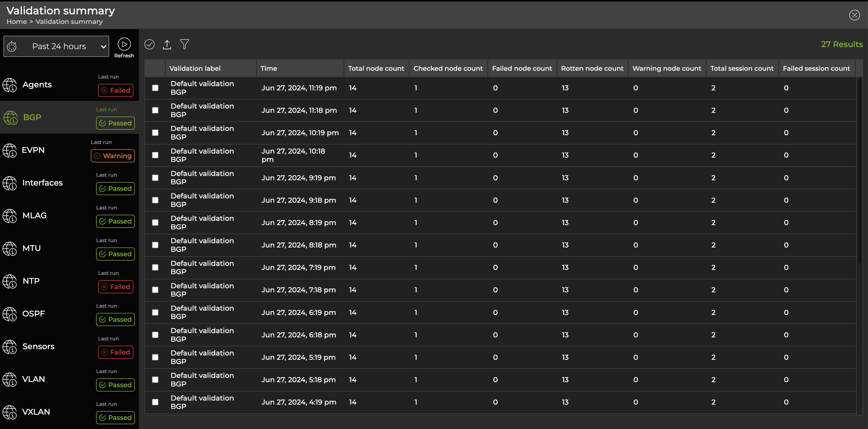Screen dimensions: 868x429
Task: Open the OSPF validation section
Action: pos(34,314)
